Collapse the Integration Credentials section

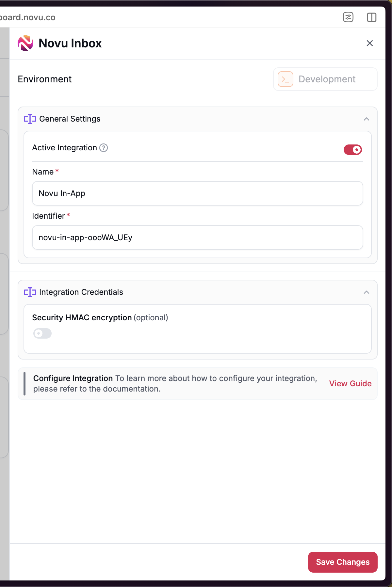366,292
